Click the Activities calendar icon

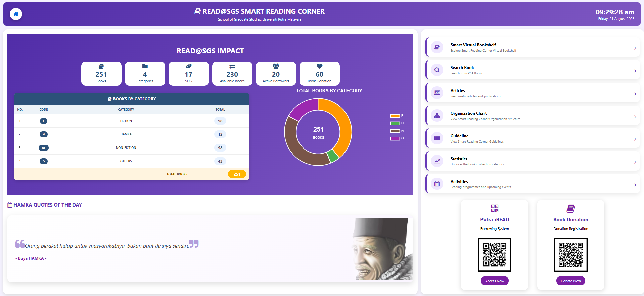437,184
